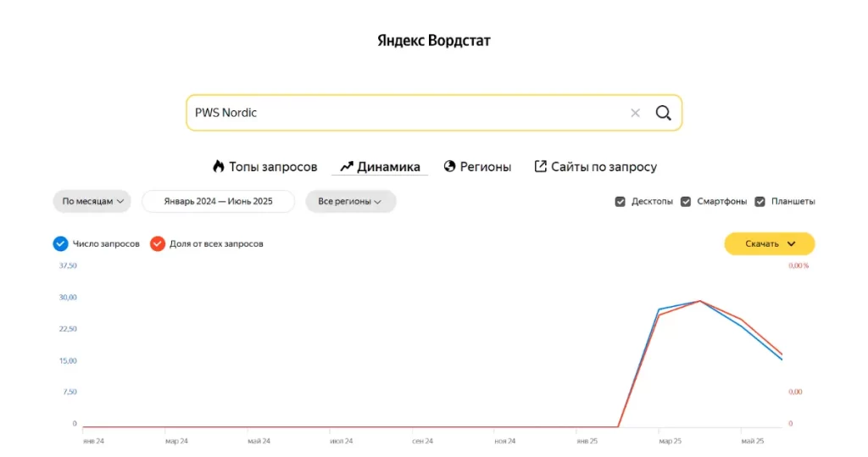
Task: Click the globe icon beside Регионы
Action: (449, 166)
